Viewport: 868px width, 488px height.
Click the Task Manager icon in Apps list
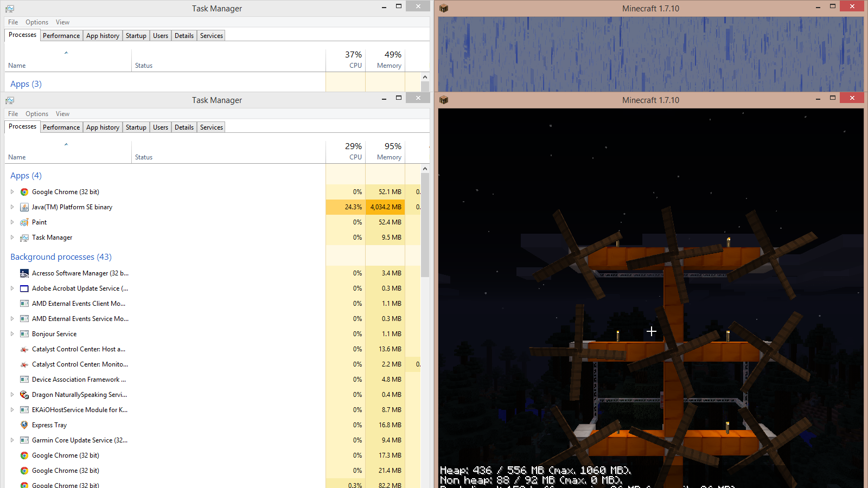pyautogui.click(x=24, y=237)
